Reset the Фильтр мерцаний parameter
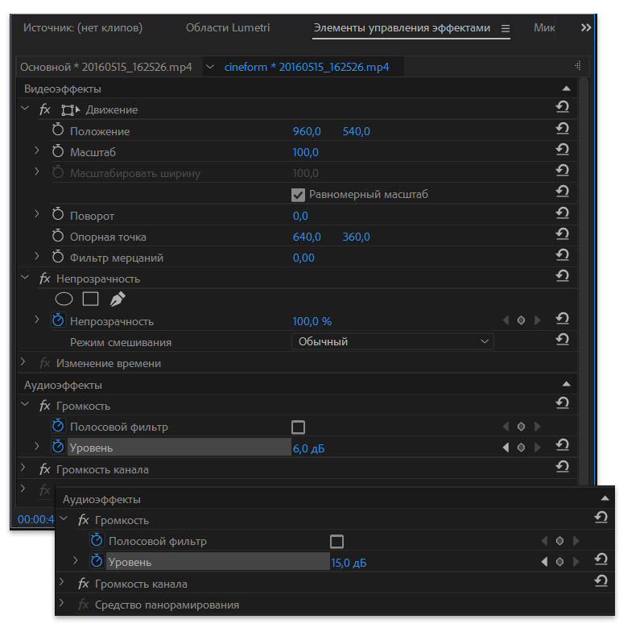This screenshot has height=644, width=644. [x=562, y=254]
